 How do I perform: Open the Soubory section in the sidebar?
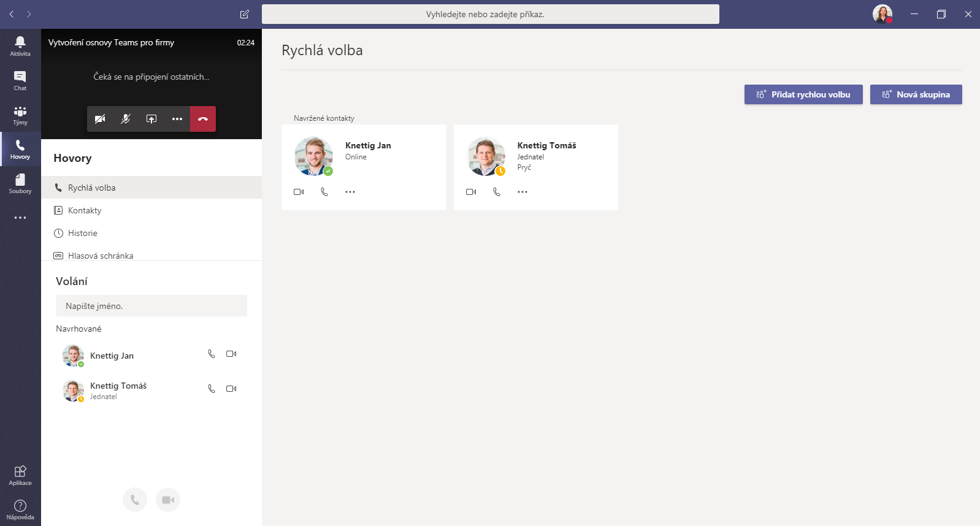pyautogui.click(x=20, y=183)
